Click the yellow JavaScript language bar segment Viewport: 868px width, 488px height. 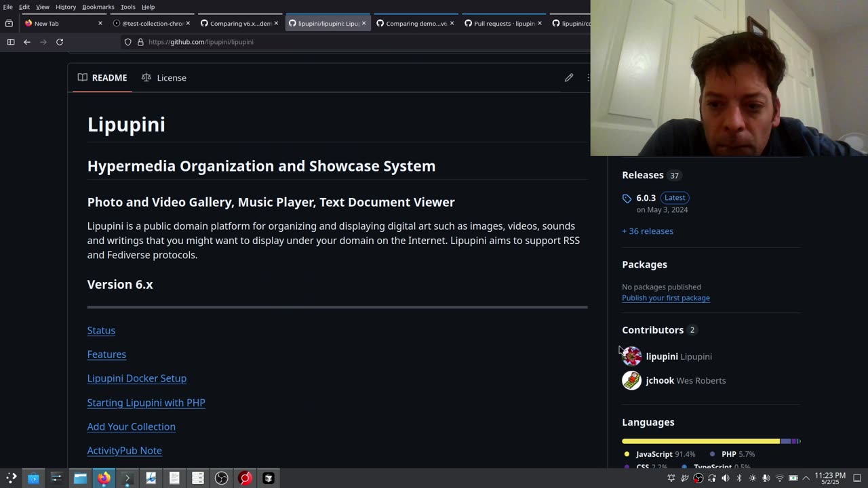click(701, 441)
